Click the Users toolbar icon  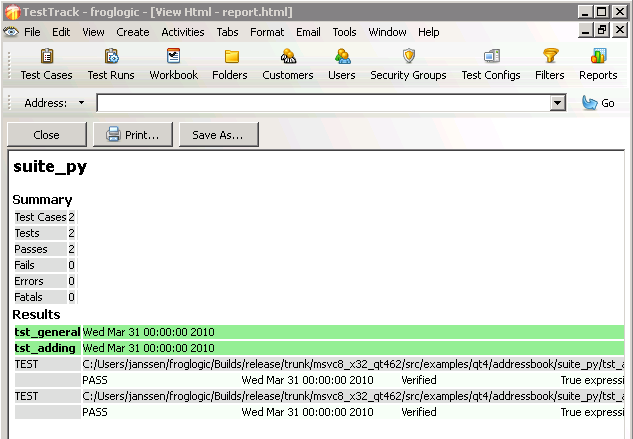342,64
